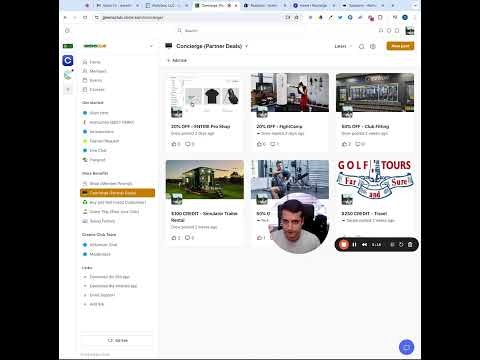Open the Latest sort dropdown
This screenshot has height=360, width=480.
coord(343,46)
